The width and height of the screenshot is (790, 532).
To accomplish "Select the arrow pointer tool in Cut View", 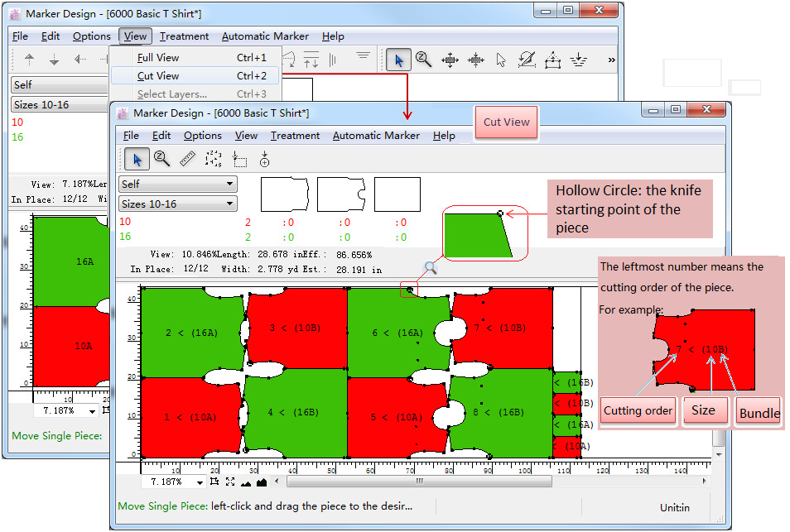I will [x=137, y=159].
